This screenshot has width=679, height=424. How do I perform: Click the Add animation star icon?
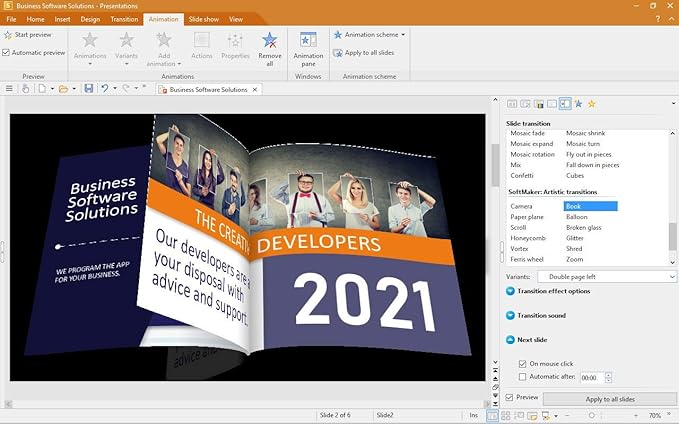click(164, 40)
